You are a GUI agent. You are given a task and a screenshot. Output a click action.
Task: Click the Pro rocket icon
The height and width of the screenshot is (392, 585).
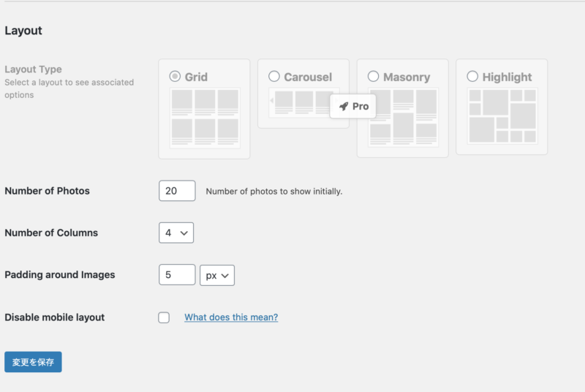tap(344, 106)
